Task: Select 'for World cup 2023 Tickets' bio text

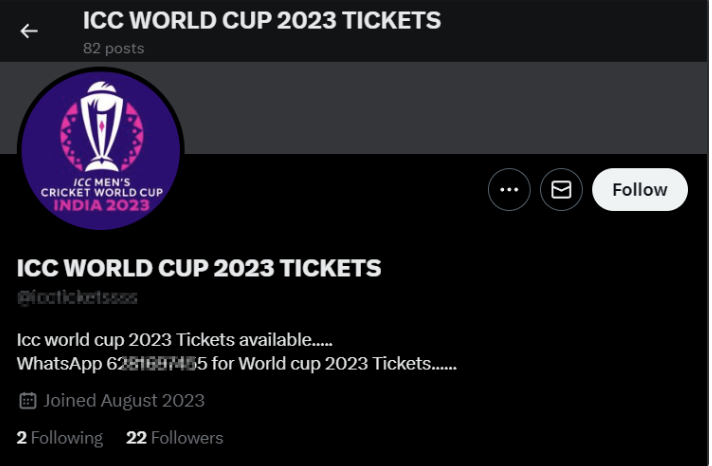Action: (334, 364)
